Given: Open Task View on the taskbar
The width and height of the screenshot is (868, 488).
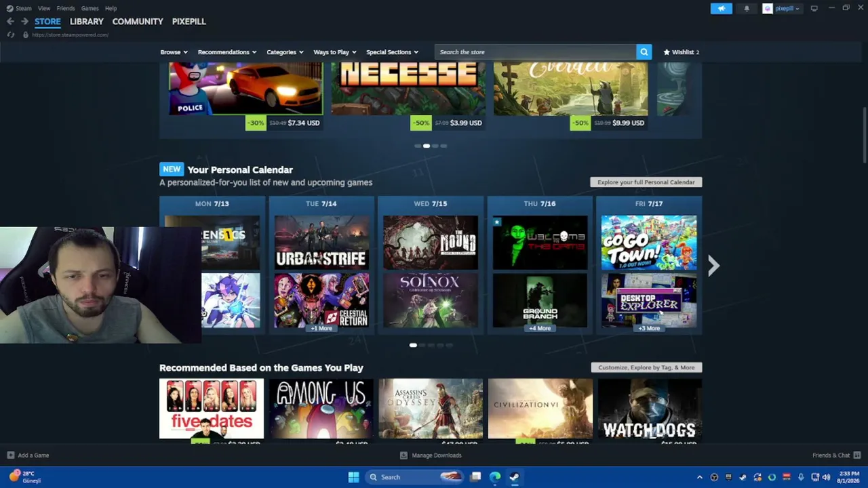Looking at the screenshot, I should click(x=476, y=477).
